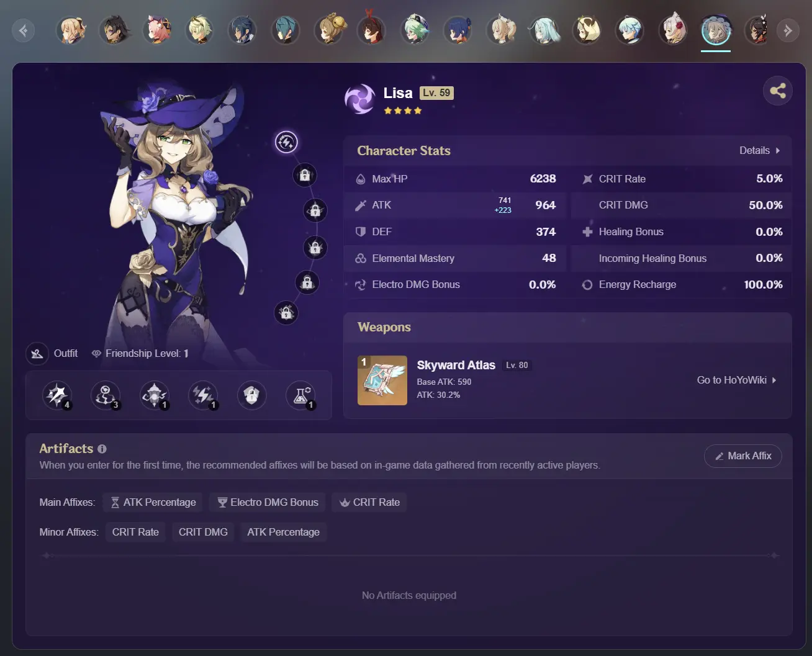The height and width of the screenshot is (656, 812).
Task: Open the Outfit button
Action: tap(52, 353)
